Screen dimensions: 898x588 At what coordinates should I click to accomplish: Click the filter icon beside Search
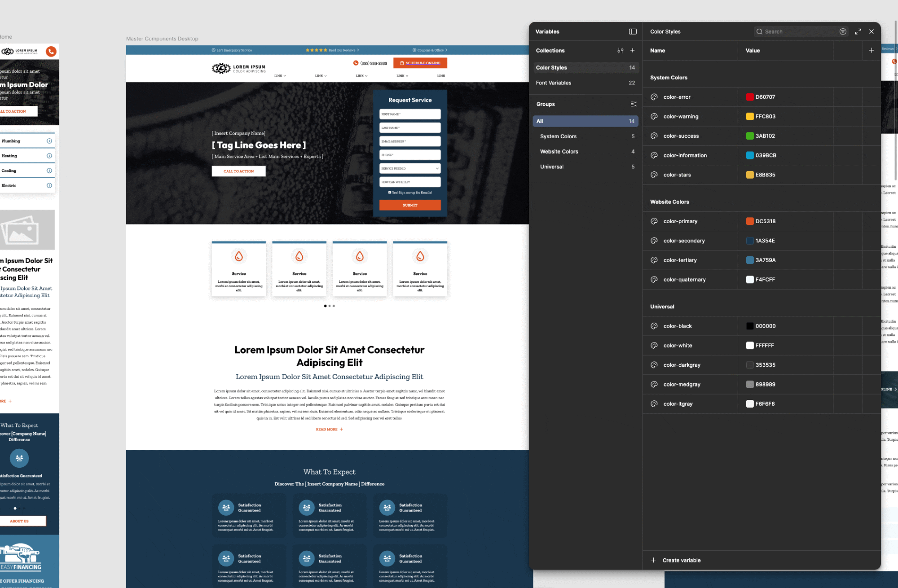[x=843, y=31]
